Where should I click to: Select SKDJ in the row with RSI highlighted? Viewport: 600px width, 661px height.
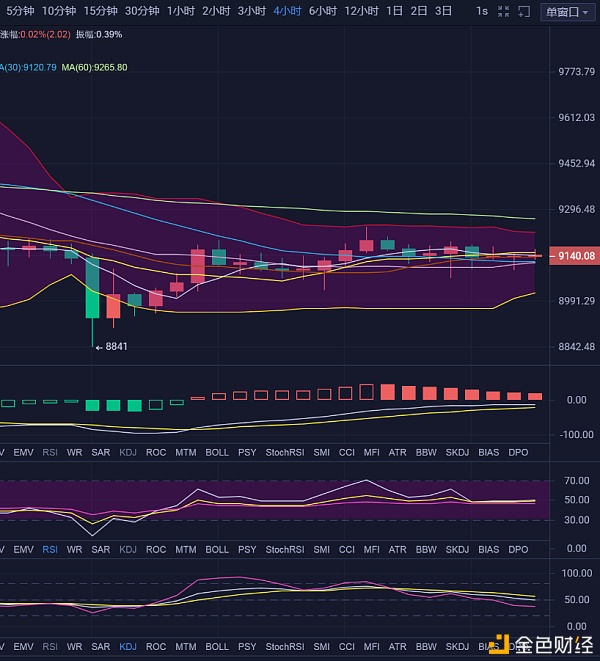pyautogui.click(x=457, y=549)
